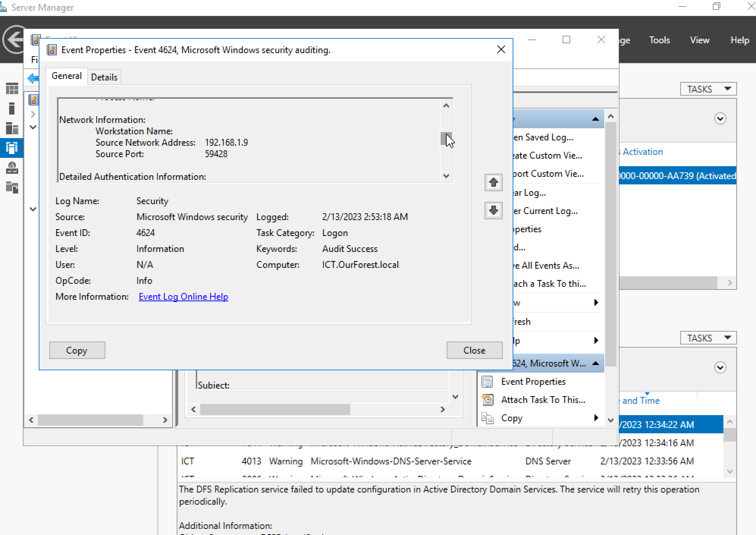Collapse lower section with circular chevron
The width and height of the screenshot is (756, 535).
point(720,367)
